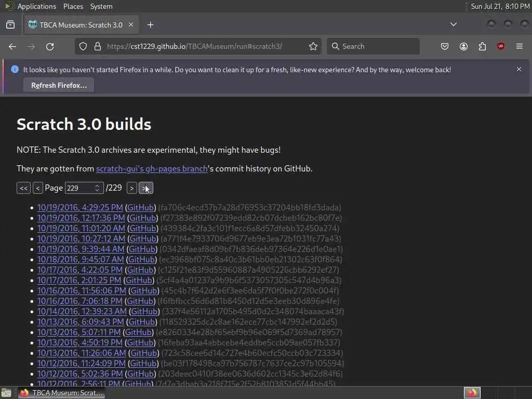Open scratch-gui's gh-pages branch link
The height and width of the screenshot is (399, 532).
[152, 169]
